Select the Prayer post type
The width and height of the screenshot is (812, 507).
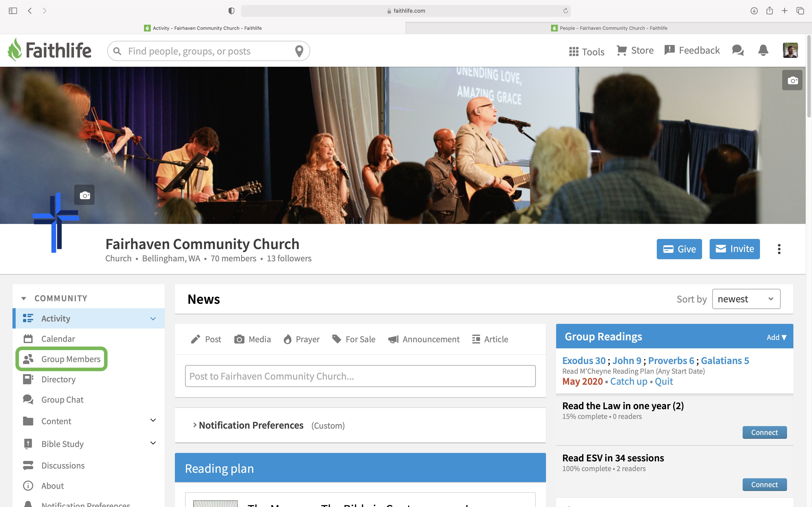tap(301, 339)
